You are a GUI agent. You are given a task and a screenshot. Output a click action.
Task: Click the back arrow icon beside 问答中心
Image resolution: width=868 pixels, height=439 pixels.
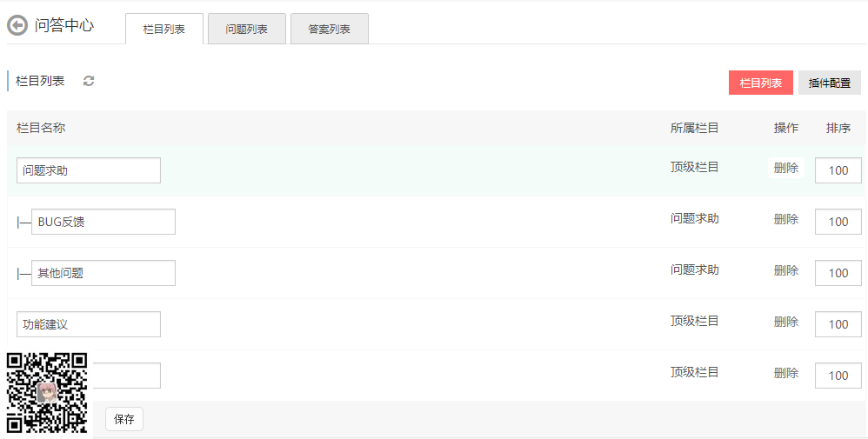pos(17,25)
